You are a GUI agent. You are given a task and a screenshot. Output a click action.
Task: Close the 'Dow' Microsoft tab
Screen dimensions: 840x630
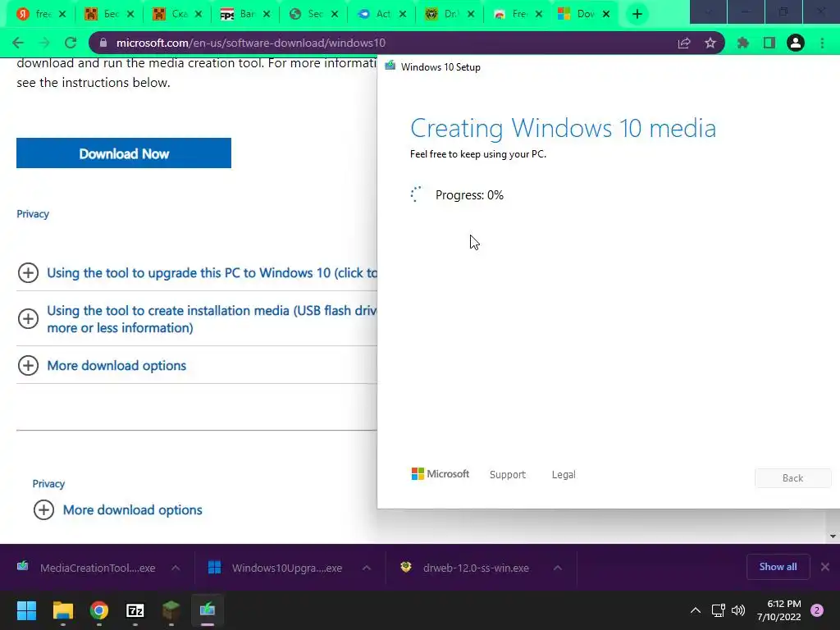point(606,15)
